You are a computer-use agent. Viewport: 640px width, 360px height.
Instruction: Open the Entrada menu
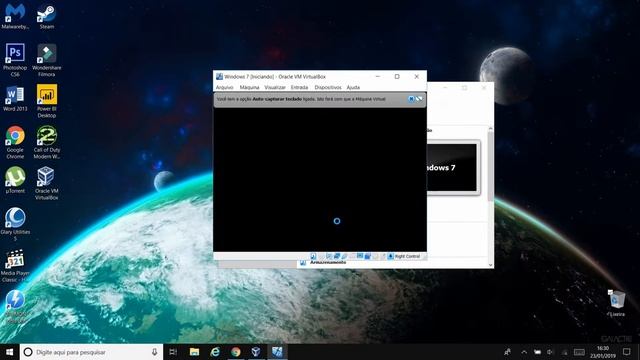(299, 87)
